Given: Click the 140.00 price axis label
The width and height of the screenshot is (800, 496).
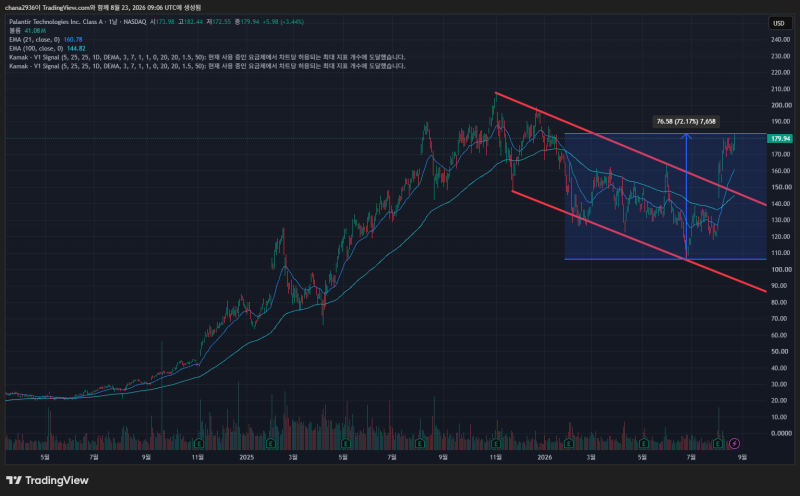Looking at the screenshot, I should [781, 204].
